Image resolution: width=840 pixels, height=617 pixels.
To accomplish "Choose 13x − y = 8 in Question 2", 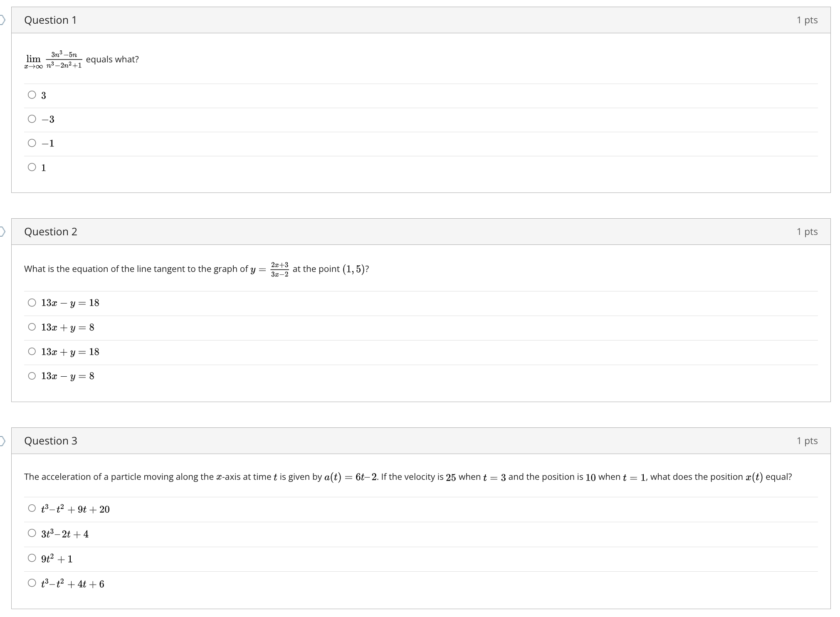I will [32, 376].
